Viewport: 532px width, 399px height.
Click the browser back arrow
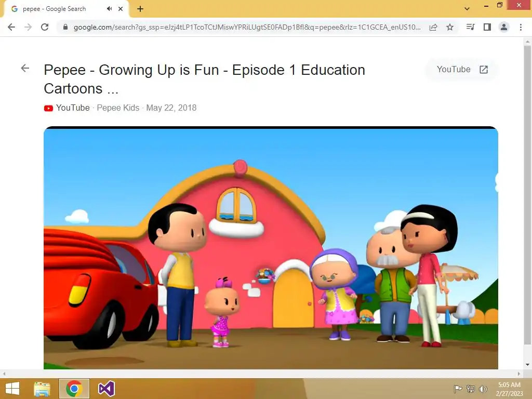click(x=11, y=27)
